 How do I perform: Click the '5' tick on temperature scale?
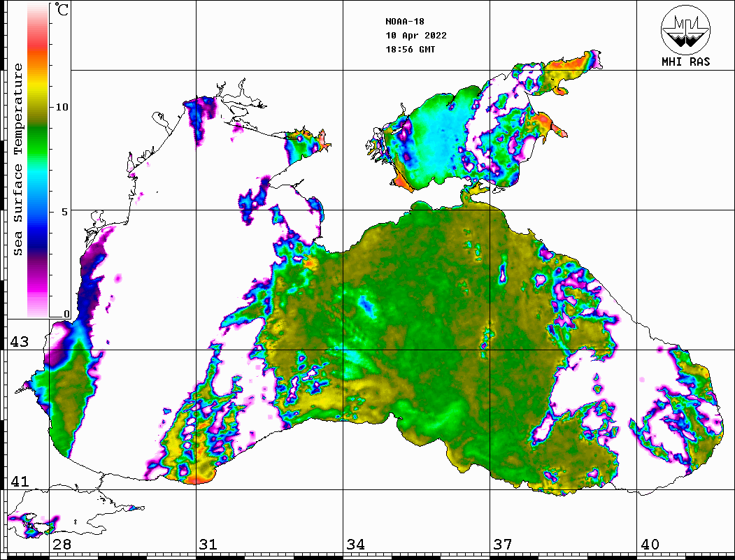point(64,212)
